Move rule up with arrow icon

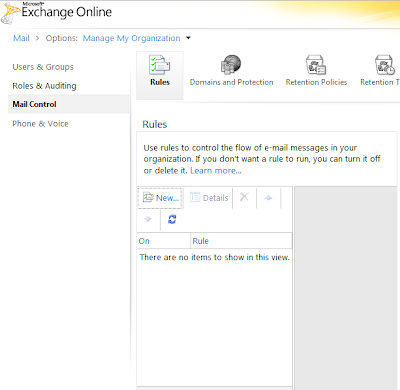(x=268, y=198)
